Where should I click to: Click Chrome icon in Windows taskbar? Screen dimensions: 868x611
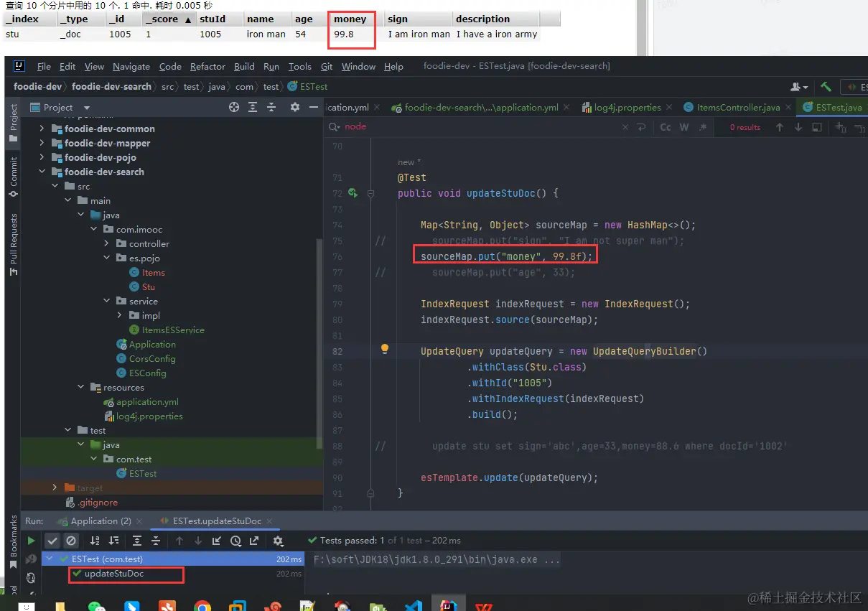[202, 607]
